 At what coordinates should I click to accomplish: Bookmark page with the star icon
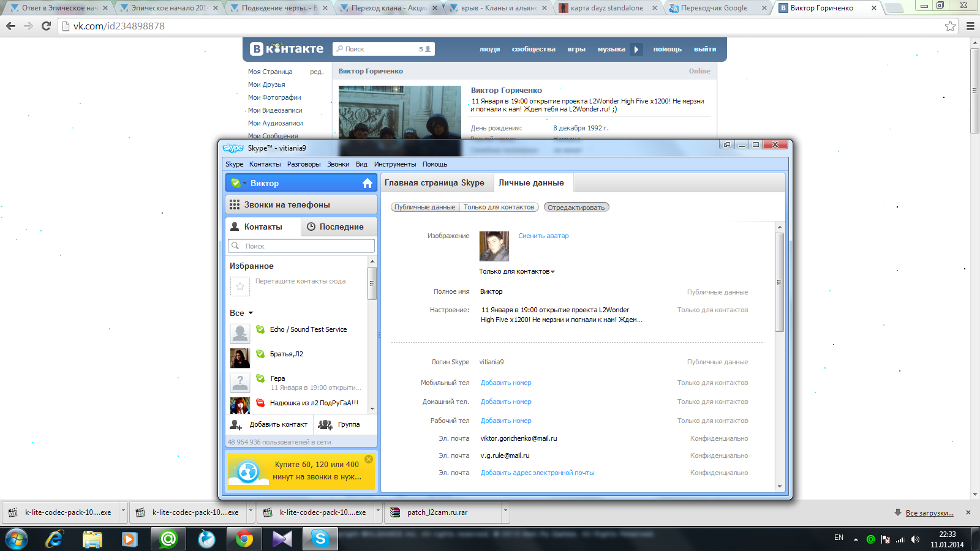tap(950, 26)
